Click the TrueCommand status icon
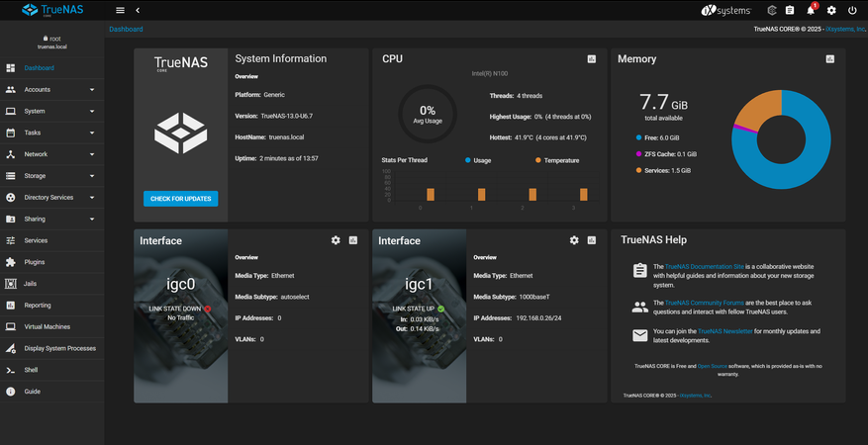The width and height of the screenshot is (868, 445). click(771, 10)
